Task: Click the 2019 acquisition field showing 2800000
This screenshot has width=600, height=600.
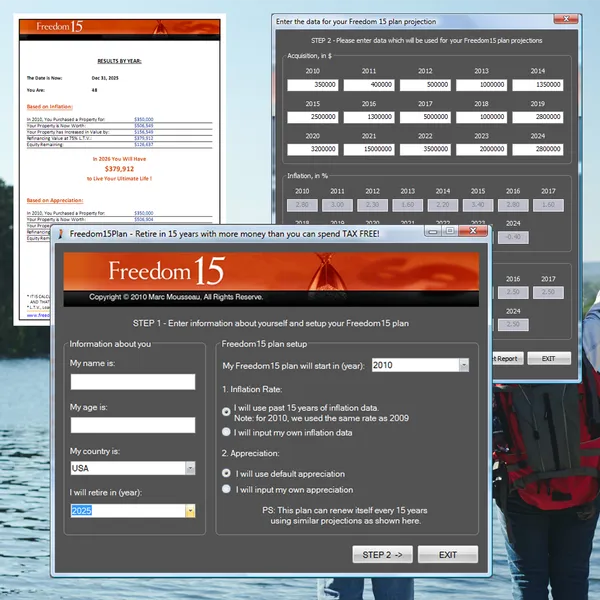Action: (538, 117)
